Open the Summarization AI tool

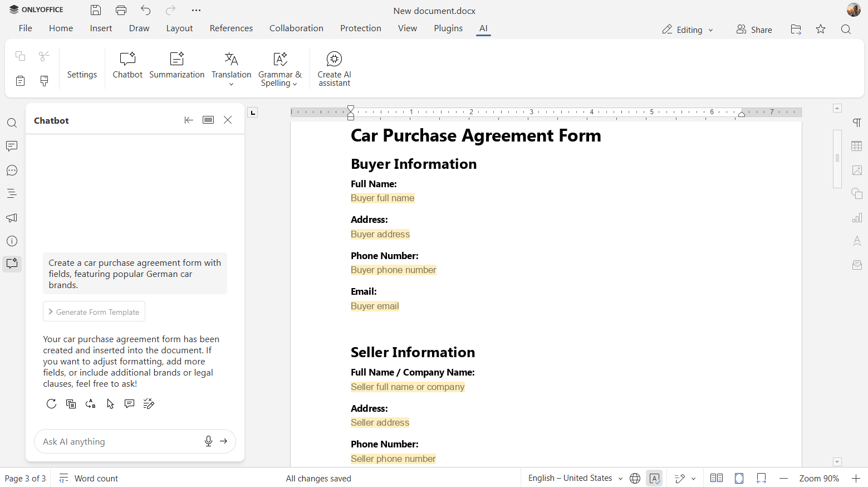pos(177,65)
